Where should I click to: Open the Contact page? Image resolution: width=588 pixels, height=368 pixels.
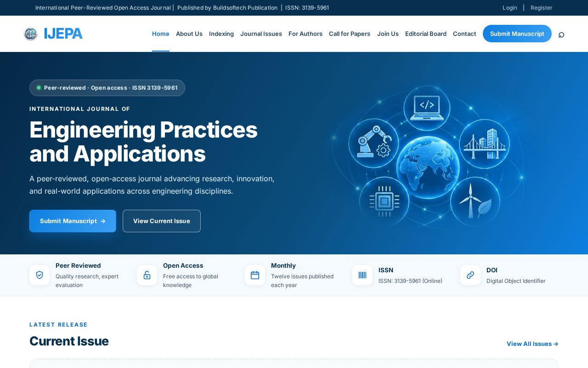coord(464,34)
